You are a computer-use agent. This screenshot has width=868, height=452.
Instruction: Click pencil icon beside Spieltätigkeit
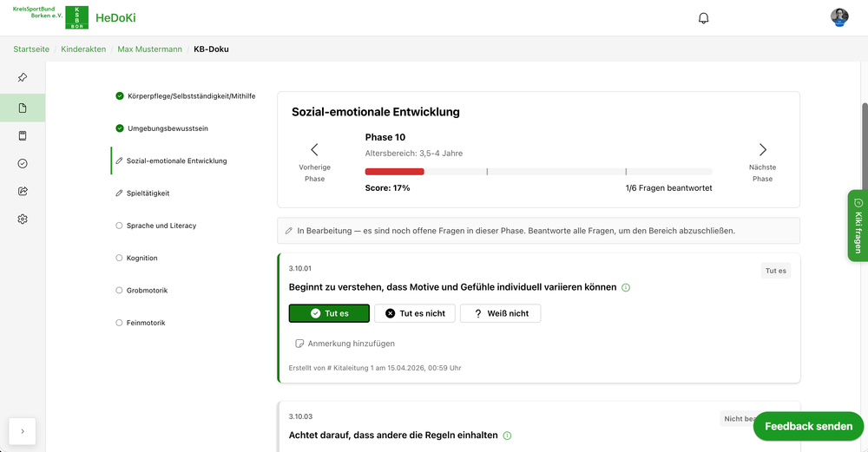point(119,193)
